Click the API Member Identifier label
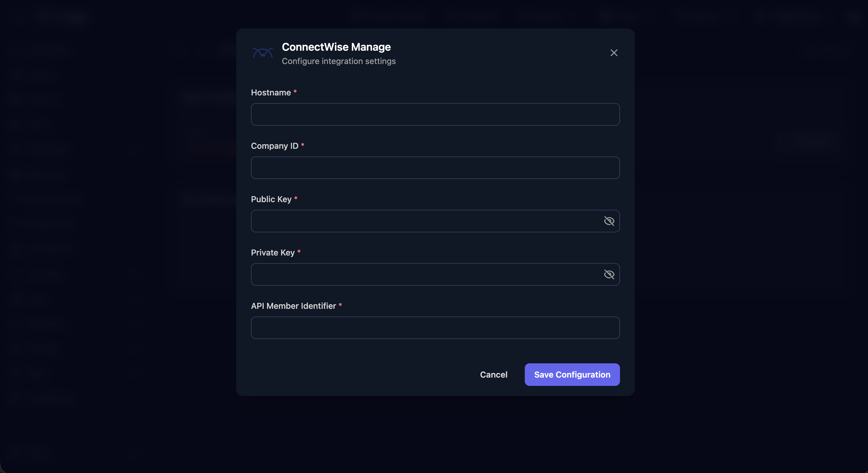This screenshot has width=868, height=473. point(293,306)
